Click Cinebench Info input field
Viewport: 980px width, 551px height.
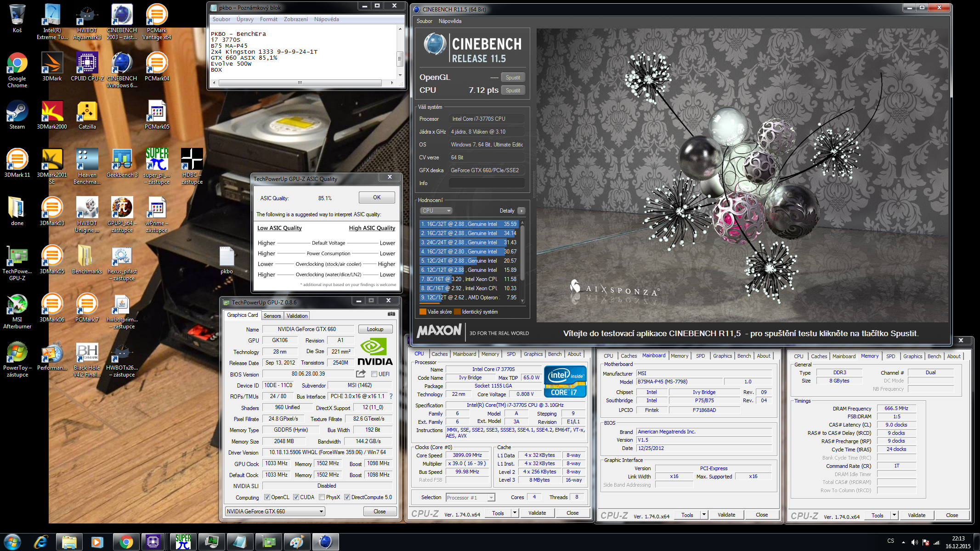click(x=487, y=183)
